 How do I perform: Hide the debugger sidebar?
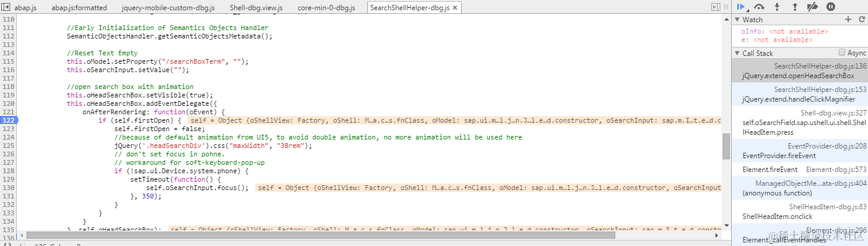717,7
